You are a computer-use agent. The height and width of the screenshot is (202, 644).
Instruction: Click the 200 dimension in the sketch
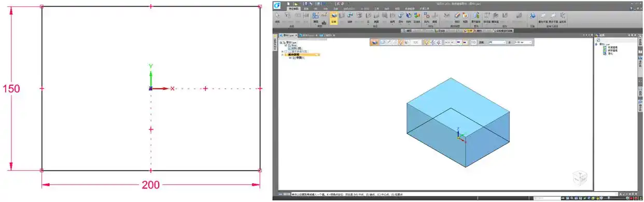click(151, 185)
